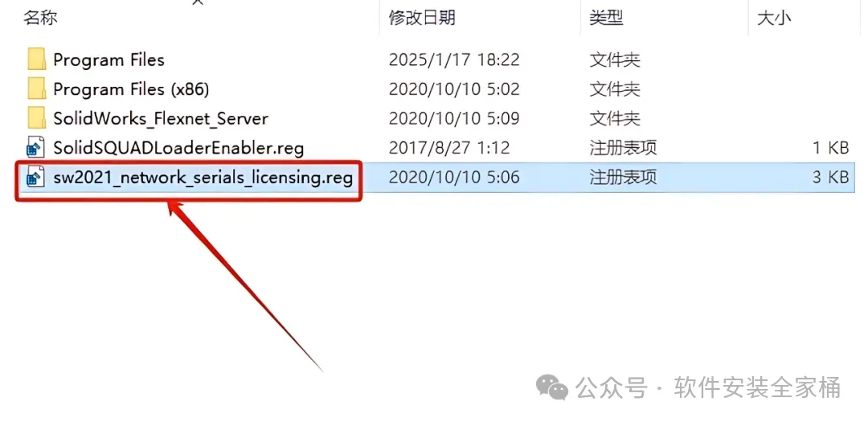
Task: Sort files by the 类型 column header
Action: point(606,17)
